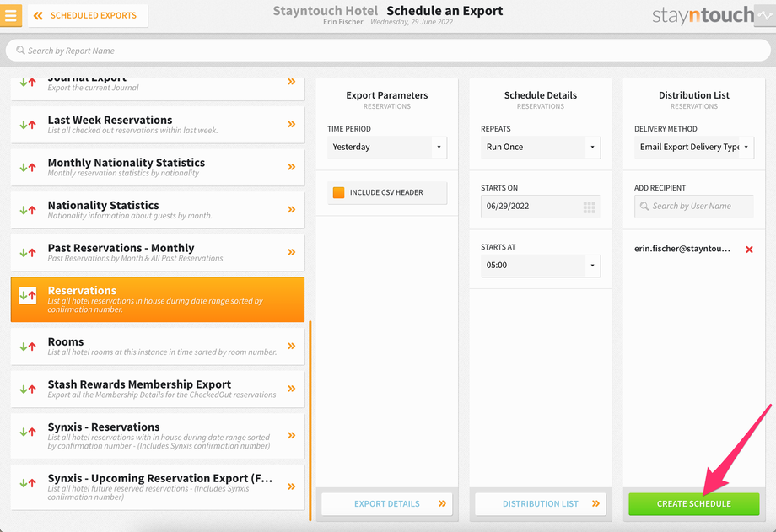Open Delivery Method dropdown
Viewport: 776px width, 532px height.
694,147
